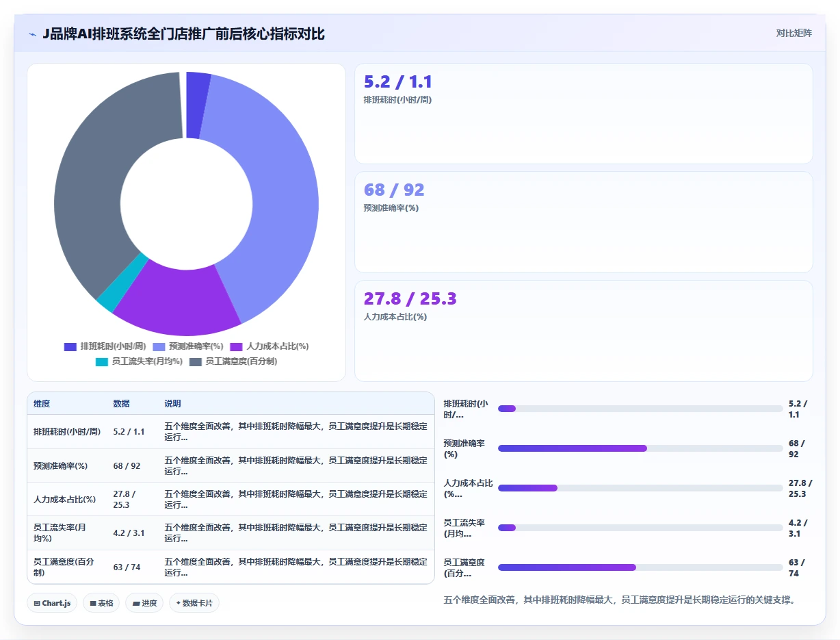Open the 68 / 92 预测准确率 data card
Image resolution: width=840 pixels, height=640 pixels.
tap(583, 222)
